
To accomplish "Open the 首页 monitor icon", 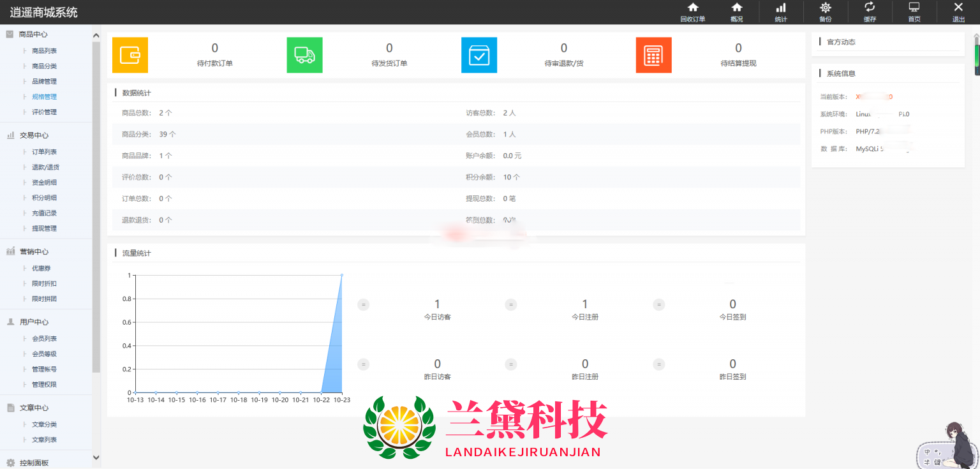I will coord(914,8).
